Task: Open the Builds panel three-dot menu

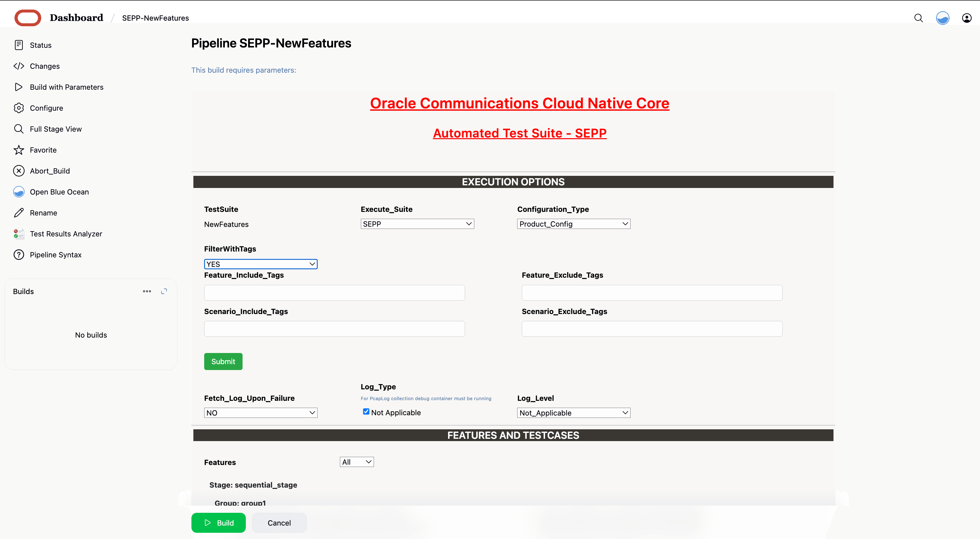Action: (147, 291)
